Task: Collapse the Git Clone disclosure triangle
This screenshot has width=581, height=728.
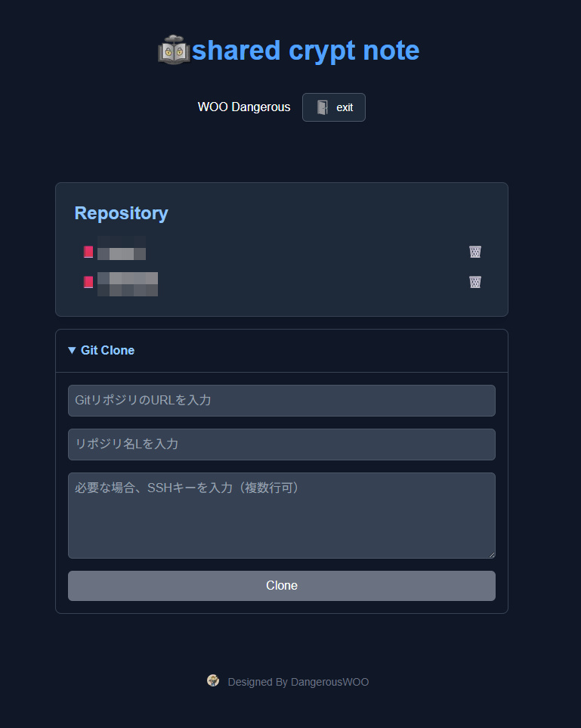Action: coord(72,351)
